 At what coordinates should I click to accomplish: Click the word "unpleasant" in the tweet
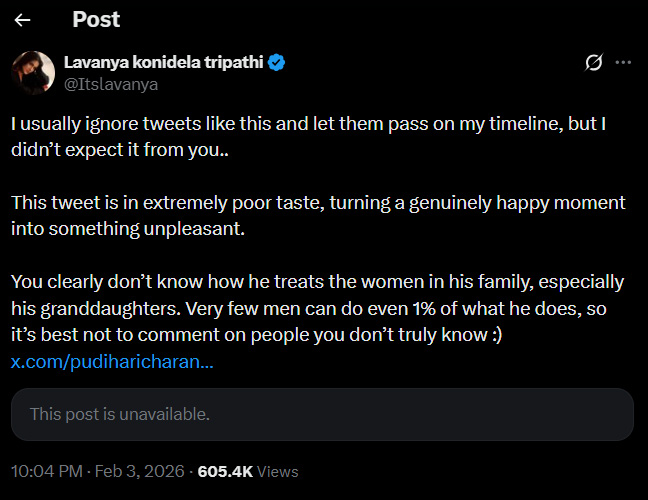click(174, 229)
